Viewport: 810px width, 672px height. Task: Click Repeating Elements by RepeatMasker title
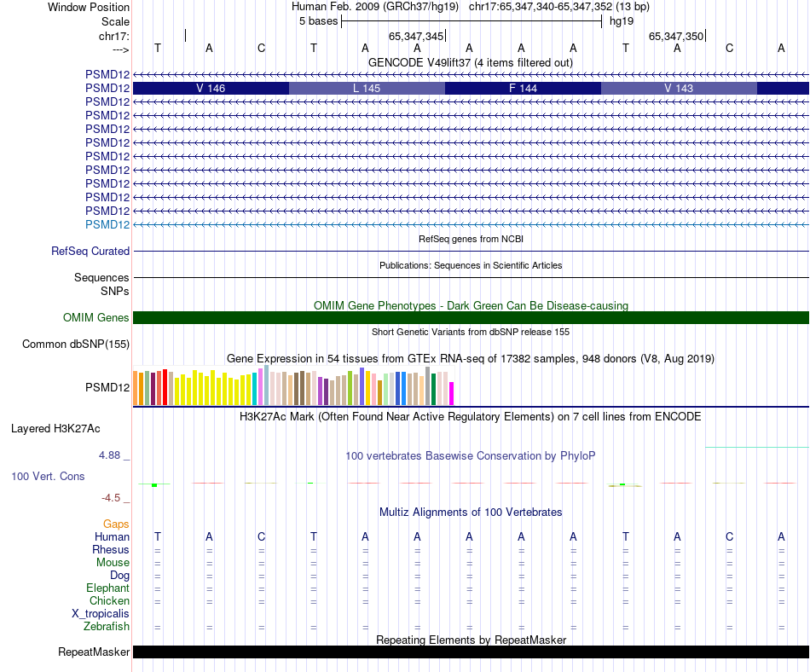[x=472, y=640]
